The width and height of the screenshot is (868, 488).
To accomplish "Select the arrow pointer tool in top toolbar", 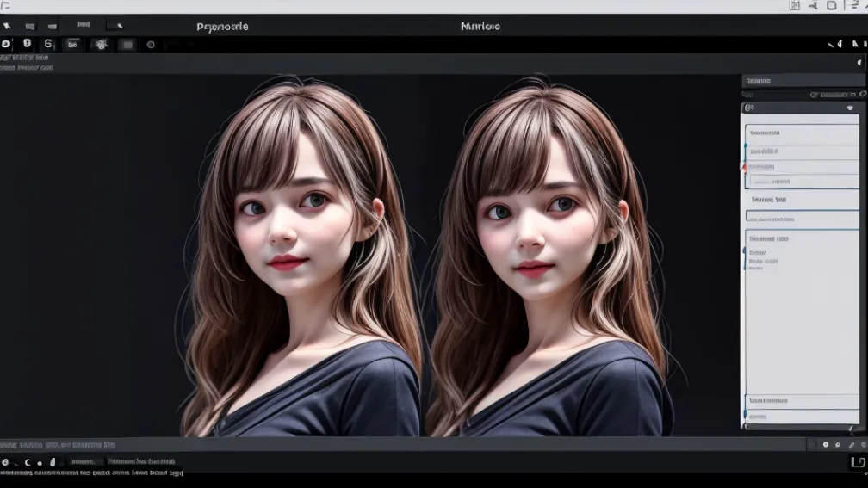I will click(7, 26).
